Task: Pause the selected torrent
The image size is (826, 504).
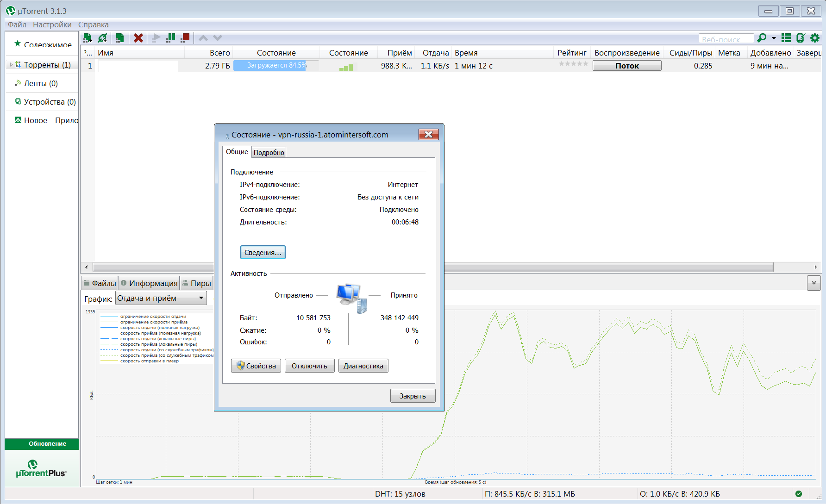Action: coord(171,38)
